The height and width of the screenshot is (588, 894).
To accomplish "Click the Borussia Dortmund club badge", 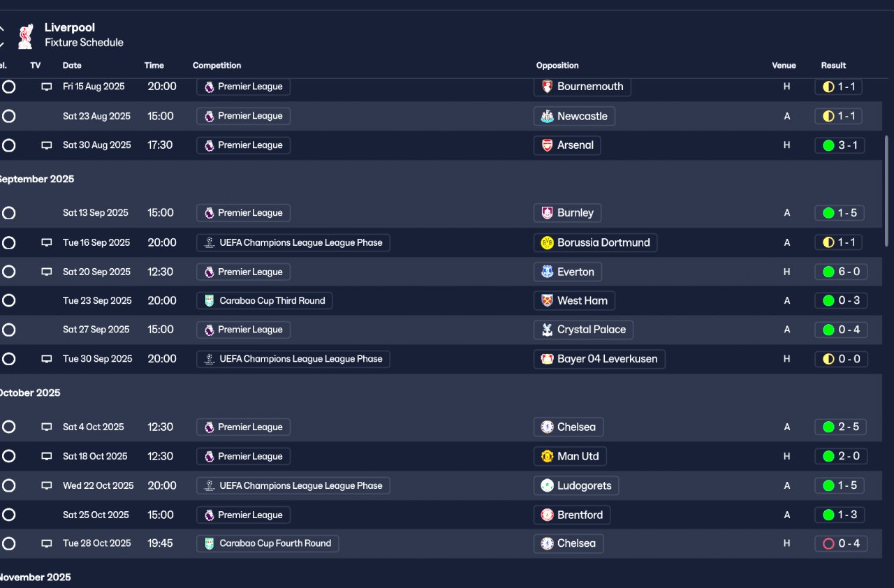I will [548, 242].
